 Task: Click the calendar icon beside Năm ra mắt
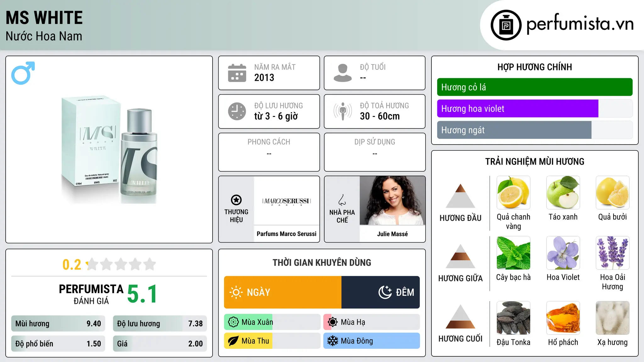coord(237,73)
